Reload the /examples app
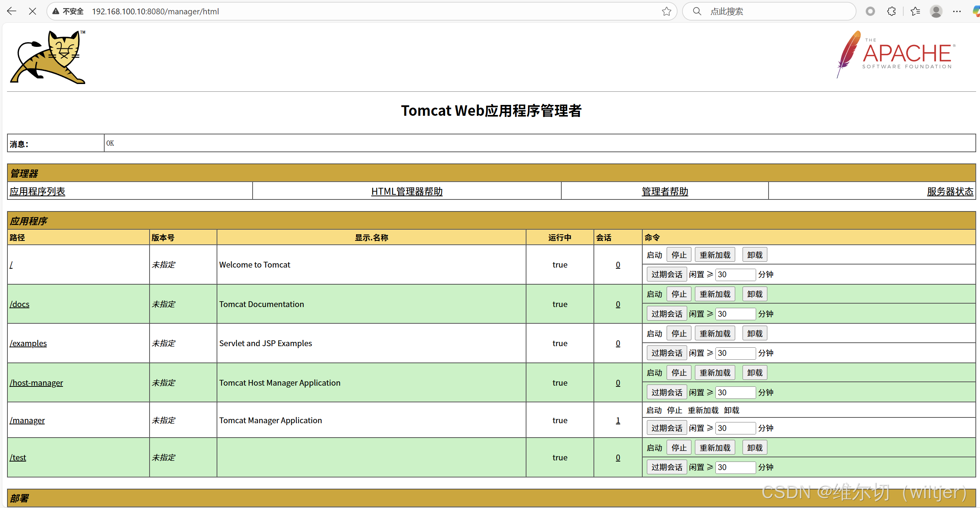This screenshot has height=508, width=980. [715, 333]
